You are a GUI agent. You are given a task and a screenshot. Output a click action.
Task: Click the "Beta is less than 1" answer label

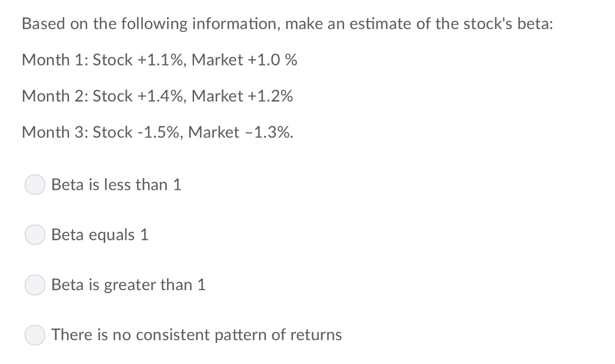point(116,185)
